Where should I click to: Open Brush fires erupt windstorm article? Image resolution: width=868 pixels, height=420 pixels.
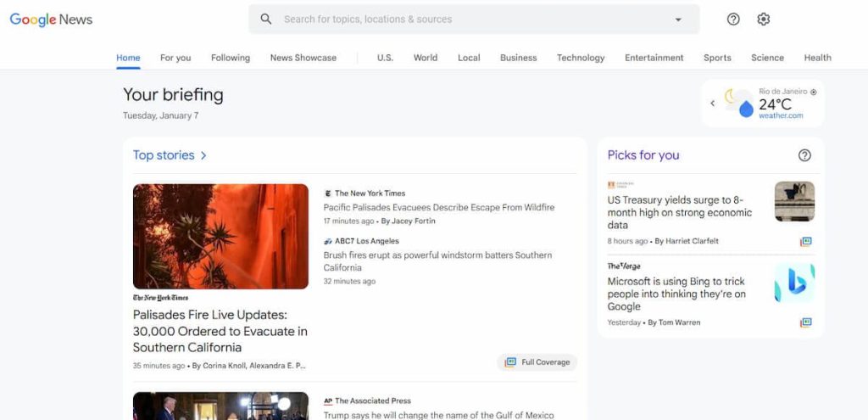(x=438, y=261)
